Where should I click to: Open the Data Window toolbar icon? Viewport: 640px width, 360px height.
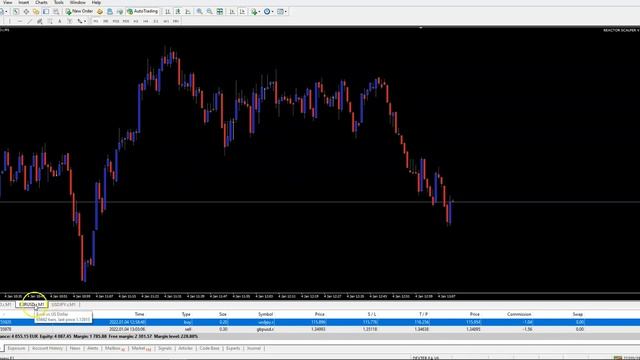(26, 11)
